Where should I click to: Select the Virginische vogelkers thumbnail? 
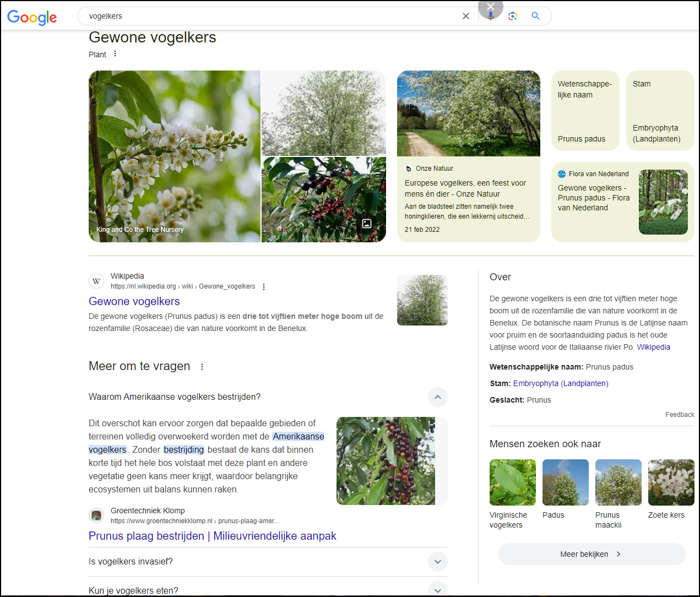tap(512, 482)
